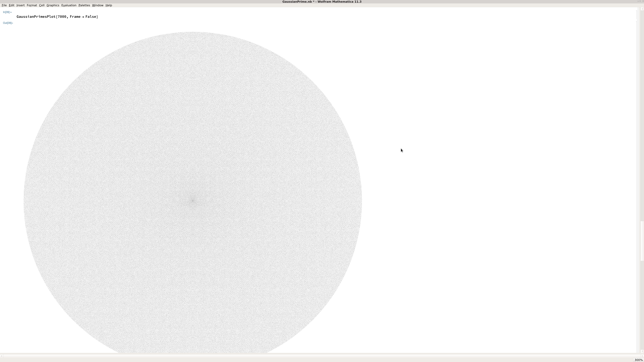
Task: Open the Evaluation menu
Action: [69, 5]
